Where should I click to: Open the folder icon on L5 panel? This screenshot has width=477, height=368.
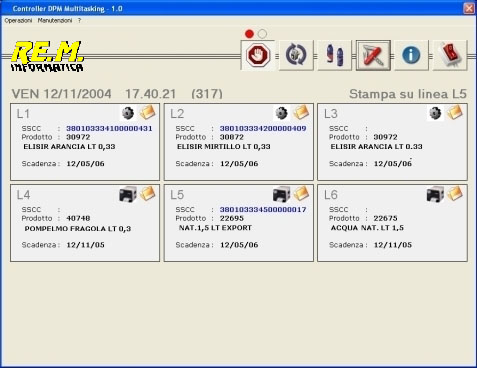pyautogui.click(x=301, y=193)
